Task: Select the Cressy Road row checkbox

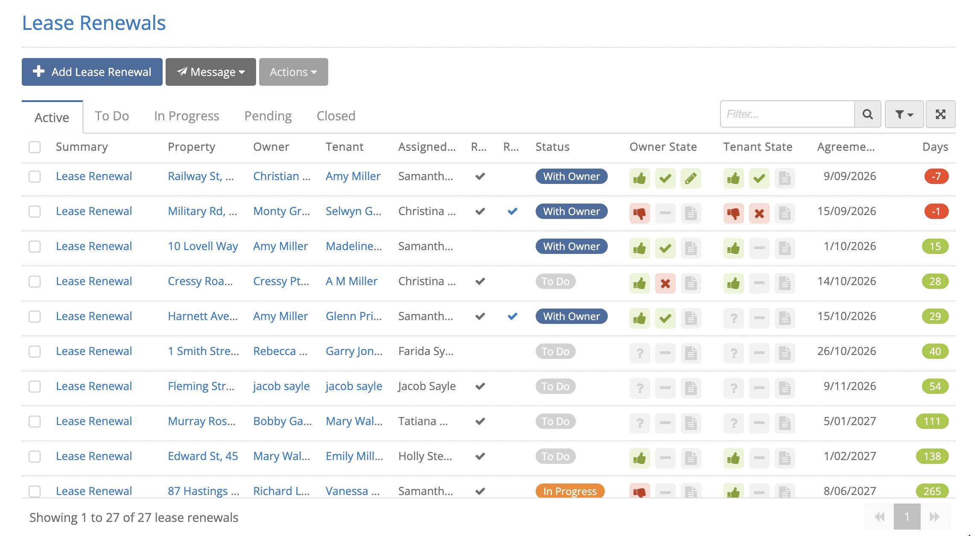Action: [x=35, y=281]
